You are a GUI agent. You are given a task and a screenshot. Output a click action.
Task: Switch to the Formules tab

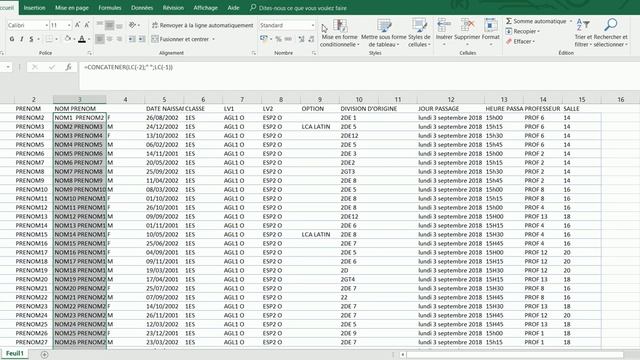(110, 8)
